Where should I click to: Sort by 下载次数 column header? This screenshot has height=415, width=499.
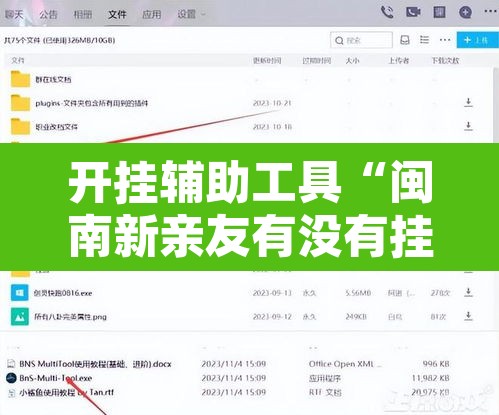445,61
